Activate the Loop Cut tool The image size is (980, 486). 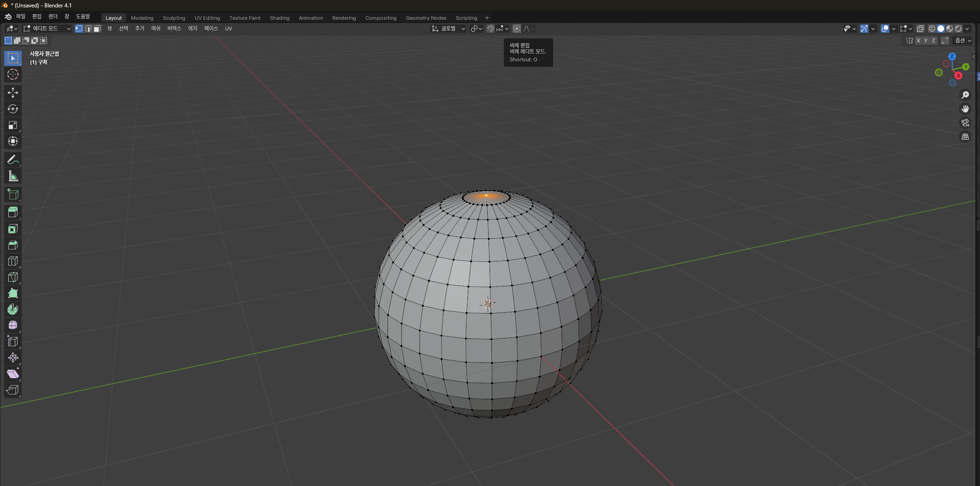(13, 261)
